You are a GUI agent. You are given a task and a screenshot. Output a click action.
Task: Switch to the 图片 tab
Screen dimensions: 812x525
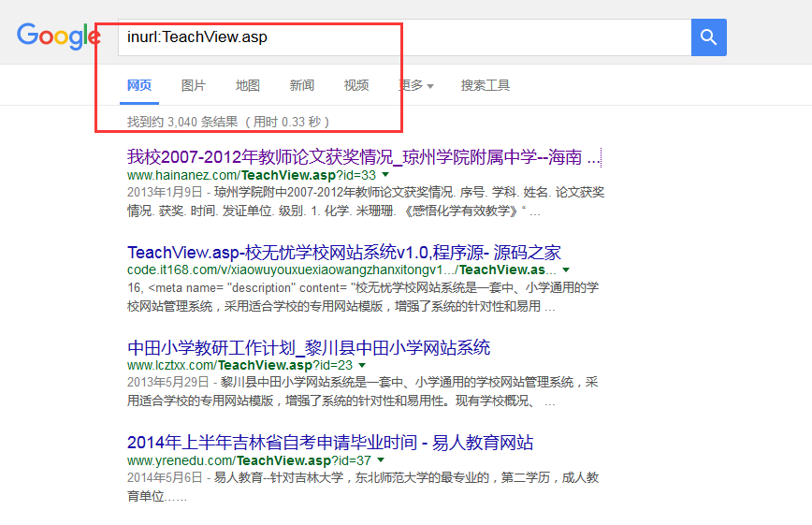pos(194,85)
